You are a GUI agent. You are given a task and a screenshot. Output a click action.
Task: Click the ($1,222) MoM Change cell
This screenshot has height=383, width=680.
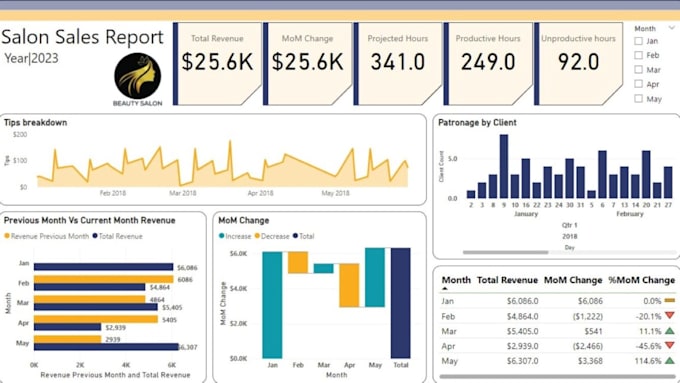pos(588,316)
